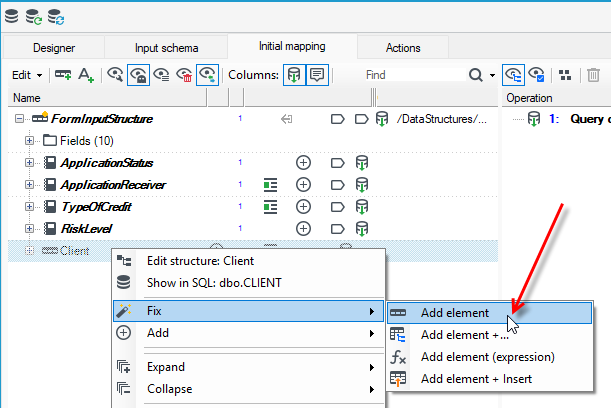Choose Edit structure: Client from context menu
This screenshot has height=408, width=611.
pyautogui.click(x=249, y=261)
